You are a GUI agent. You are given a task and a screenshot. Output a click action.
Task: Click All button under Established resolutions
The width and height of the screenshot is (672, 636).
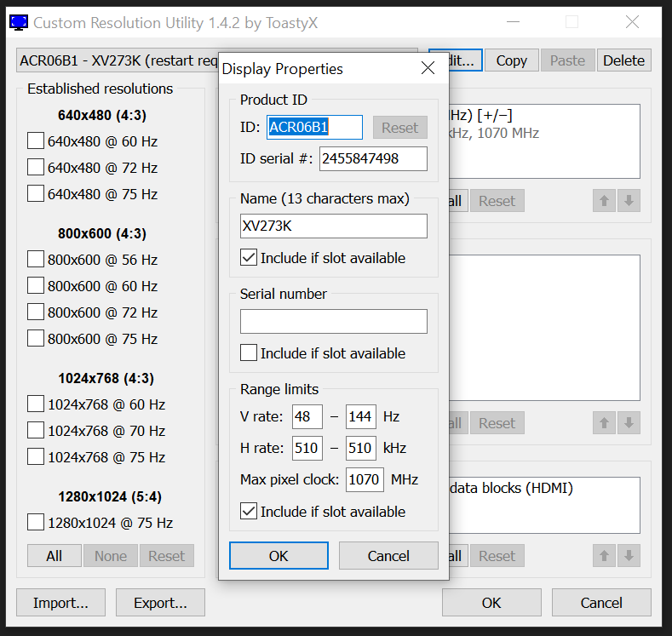[55, 556]
